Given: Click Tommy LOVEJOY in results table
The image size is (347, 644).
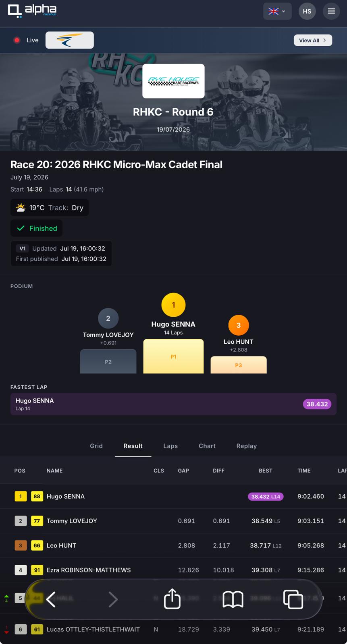Looking at the screenshot, I should tap(72, 521).
